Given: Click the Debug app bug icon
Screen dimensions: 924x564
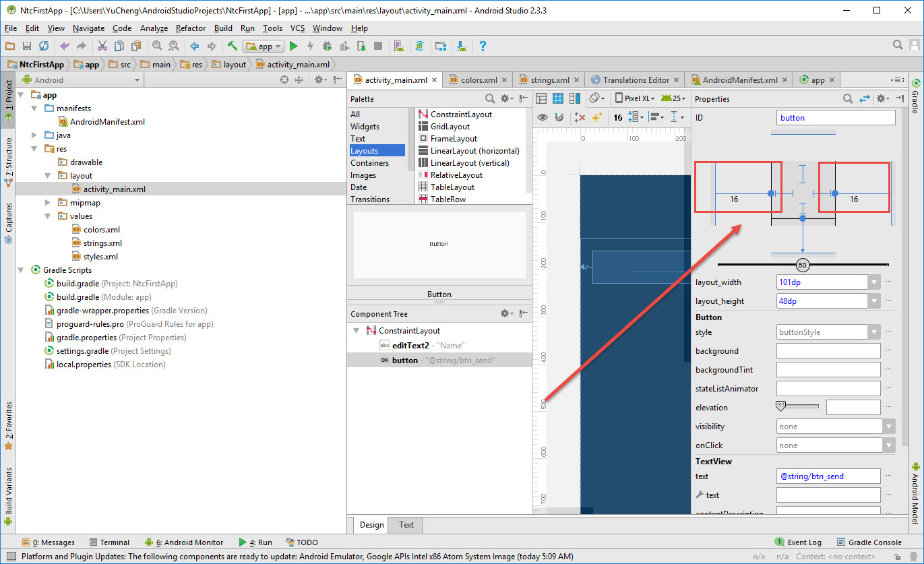Looking at the screenshot, I should (x=327, y=46).
